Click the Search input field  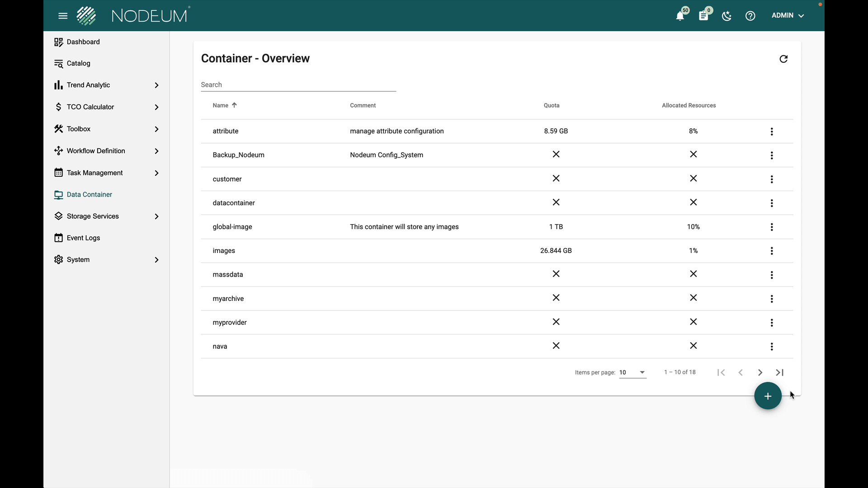[x=298, y=85]
